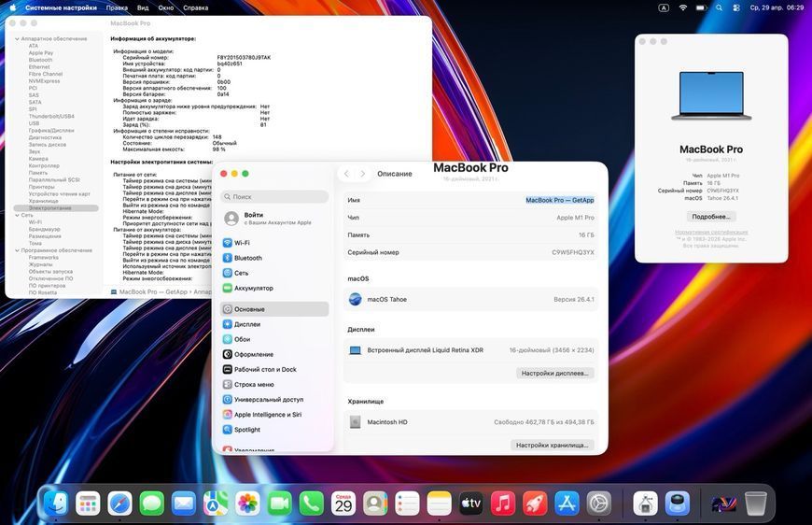The height and width of the screenshot is (525, 812).
Task: Select Bluetooth in System Information tree
Action: (40, 60)
